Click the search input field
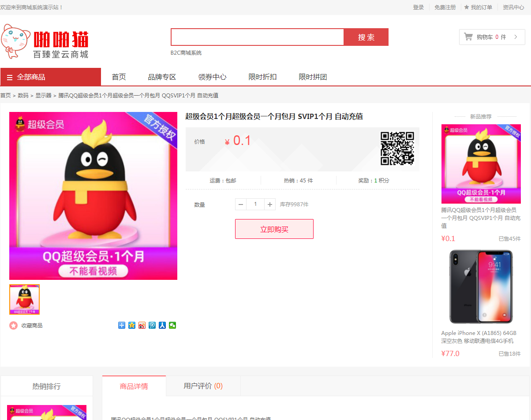 (257, 37)
